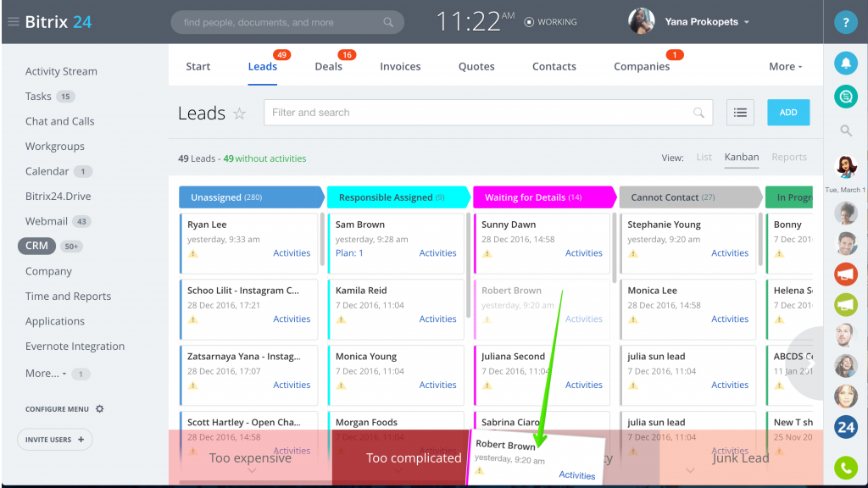Click the green megaphone icon in sidebar

click(845, 305)
